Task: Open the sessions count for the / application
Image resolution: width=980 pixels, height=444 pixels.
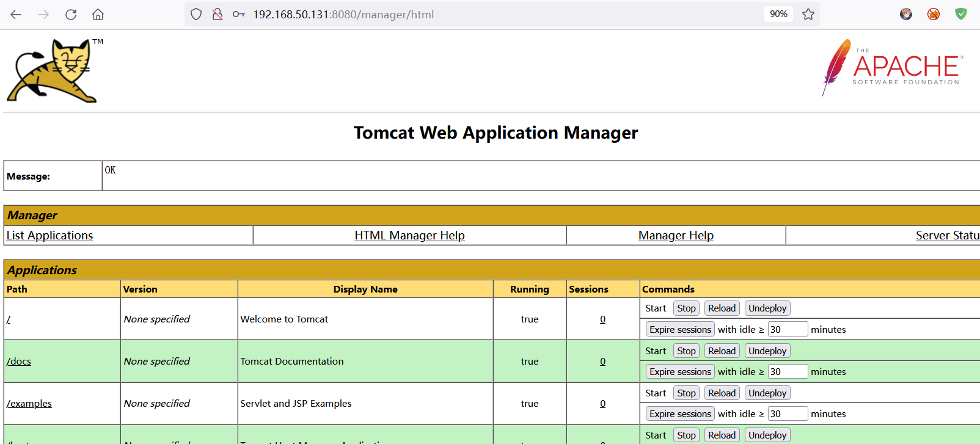Action: click(603, 319)
